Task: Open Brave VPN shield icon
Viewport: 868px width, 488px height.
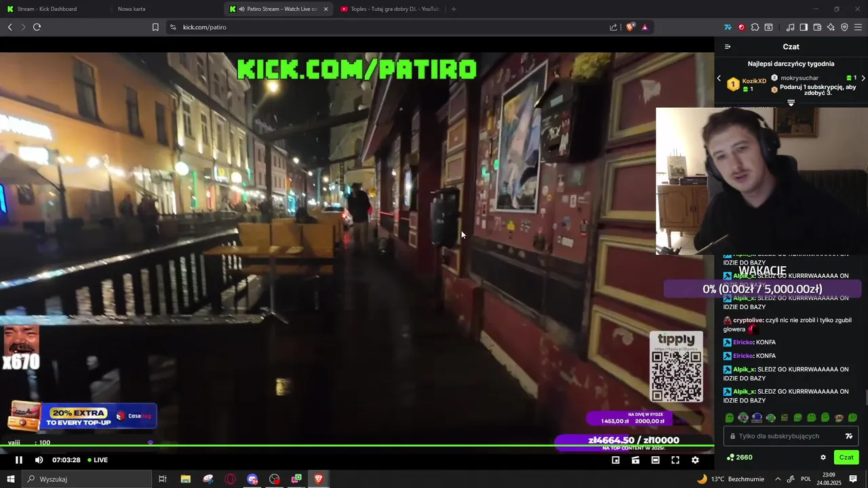Action: click(844, 27)
